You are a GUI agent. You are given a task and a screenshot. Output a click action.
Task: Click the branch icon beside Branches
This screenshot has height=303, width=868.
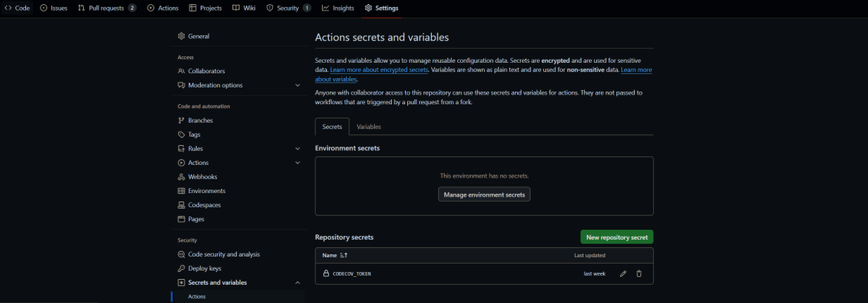pos(181,121)
